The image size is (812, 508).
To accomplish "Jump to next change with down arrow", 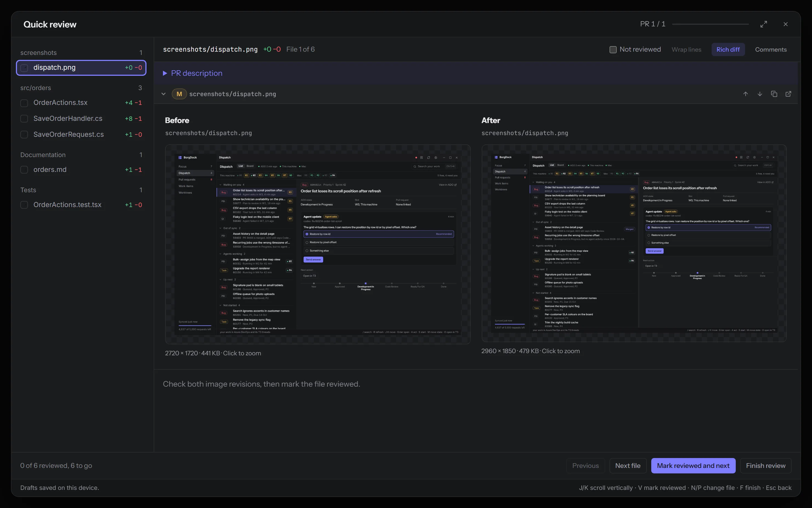I will [x=760, y=94].
